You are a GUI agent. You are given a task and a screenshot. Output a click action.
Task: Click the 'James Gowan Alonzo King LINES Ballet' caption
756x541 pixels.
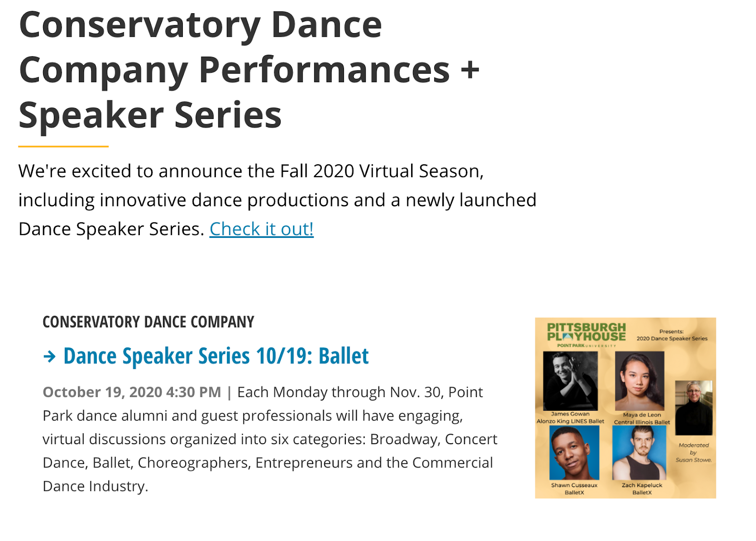[x=570, y=418]
